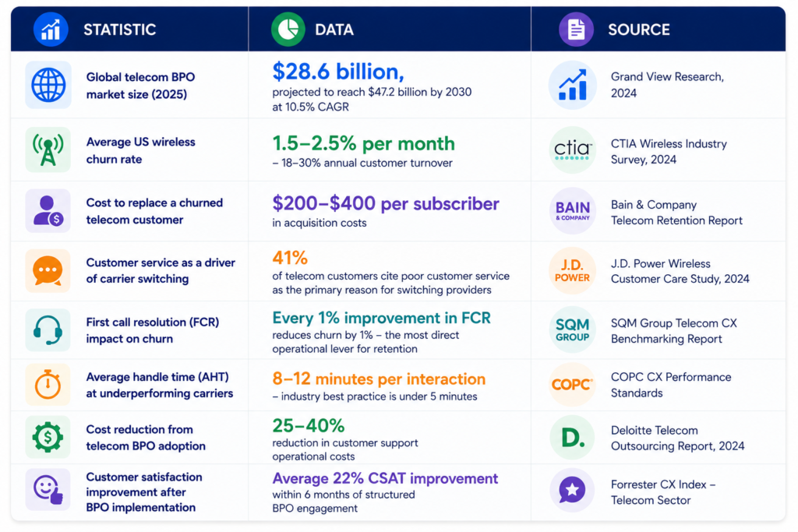This screenshot has height=532, width=798.
Task: Select the orange chat bubble icon
Action: click(x=48, y=270)
